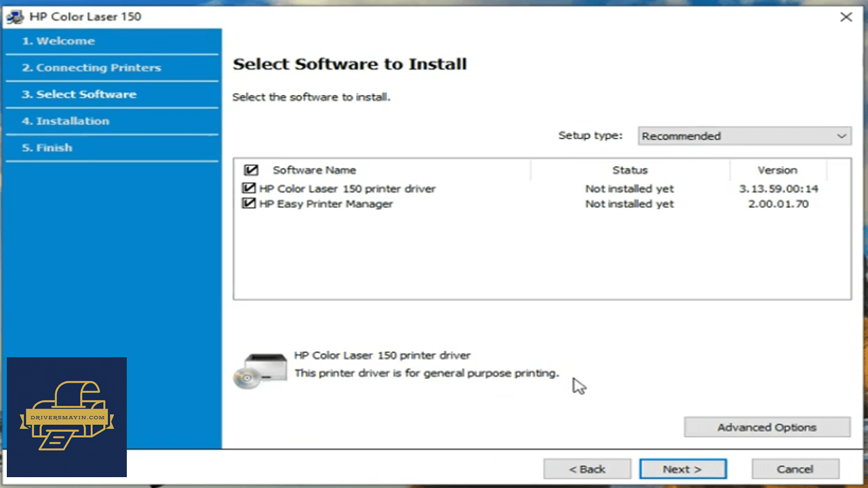Image resolution: width=868 pixels, height=488 pixels.
Task: Uncheck HP Easy Printer Manager checkbox
Action: (x=249, y=203)
